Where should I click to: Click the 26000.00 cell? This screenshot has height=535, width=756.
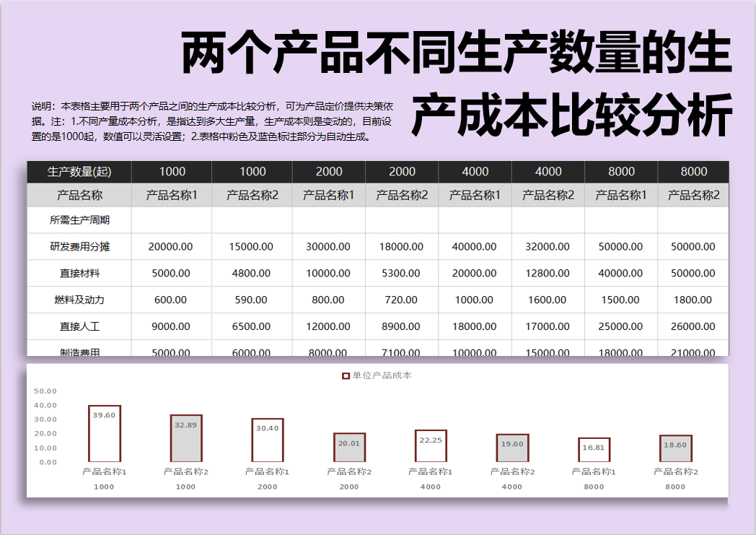[x=693, y=326]
